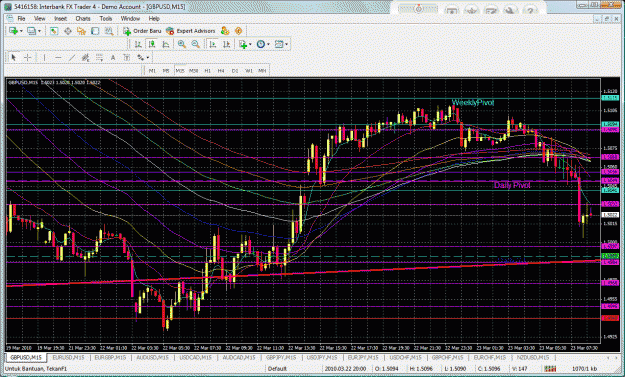Click the people icon after Expert Advisors

coord(225,31)
